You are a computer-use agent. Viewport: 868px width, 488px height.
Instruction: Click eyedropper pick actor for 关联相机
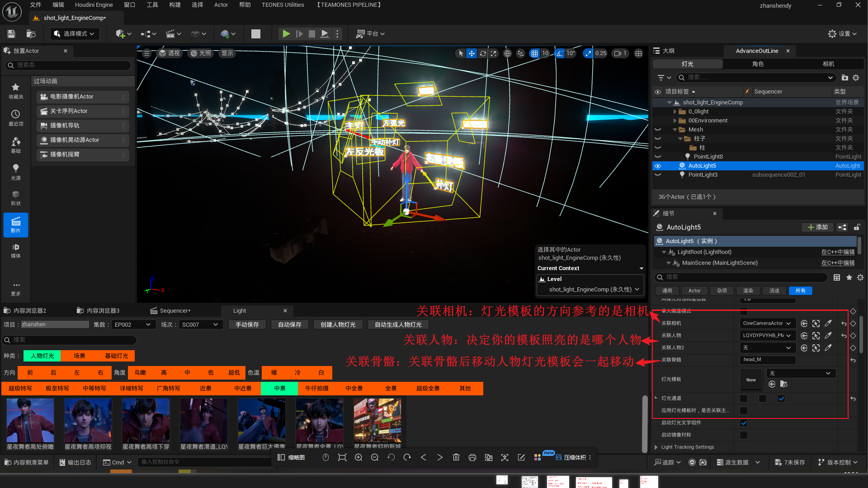click(828, 324)
